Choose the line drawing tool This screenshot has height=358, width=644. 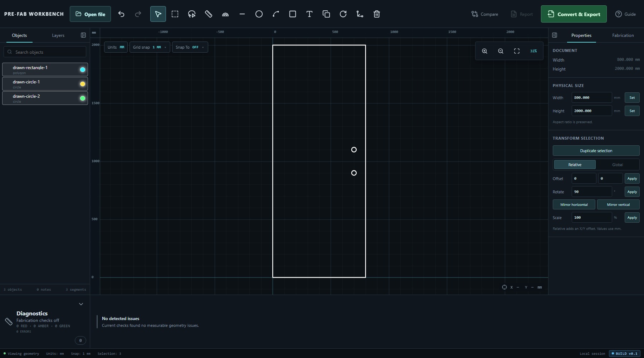click(x=242, y=14)
